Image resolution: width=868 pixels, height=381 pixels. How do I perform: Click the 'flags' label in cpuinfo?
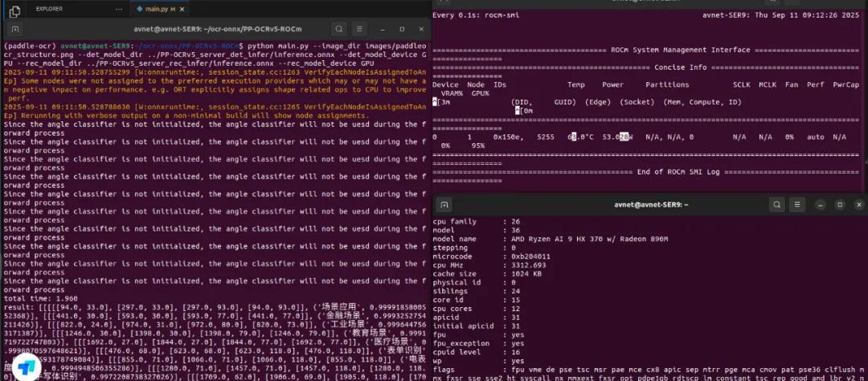[x=444, y=370]
